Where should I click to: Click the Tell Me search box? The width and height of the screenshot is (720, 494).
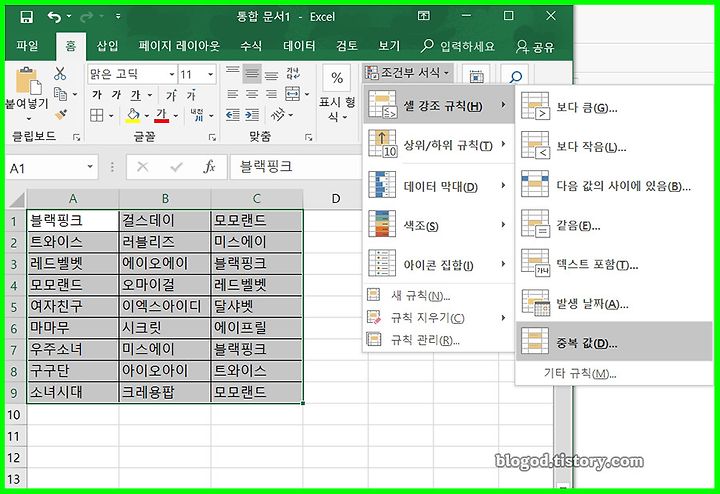(458, 46)
